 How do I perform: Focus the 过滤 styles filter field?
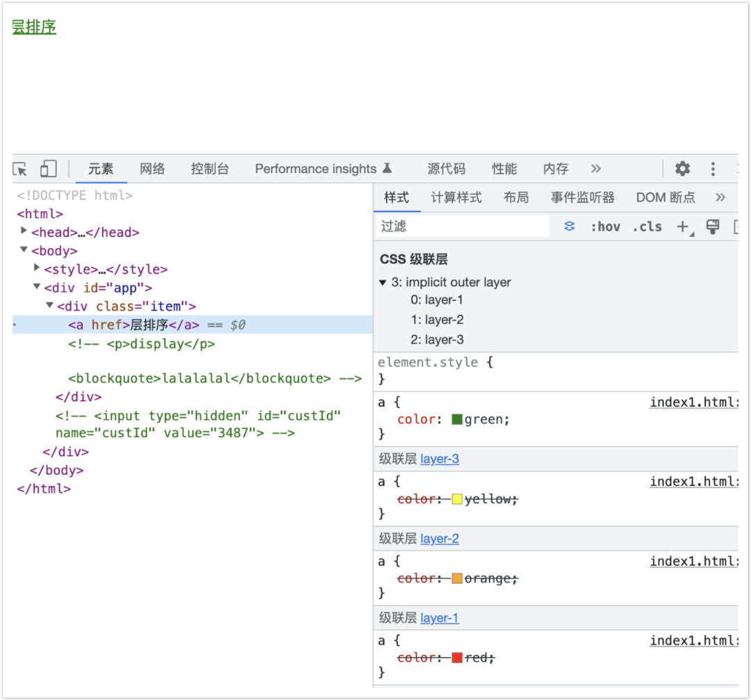[x=462, y=226]
